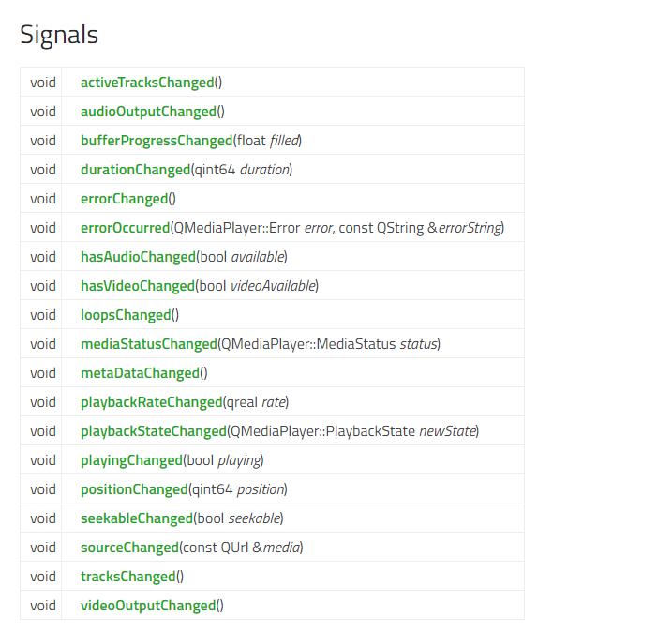
Task: Open the positionChanged signal link
Action: pos(134,489)
